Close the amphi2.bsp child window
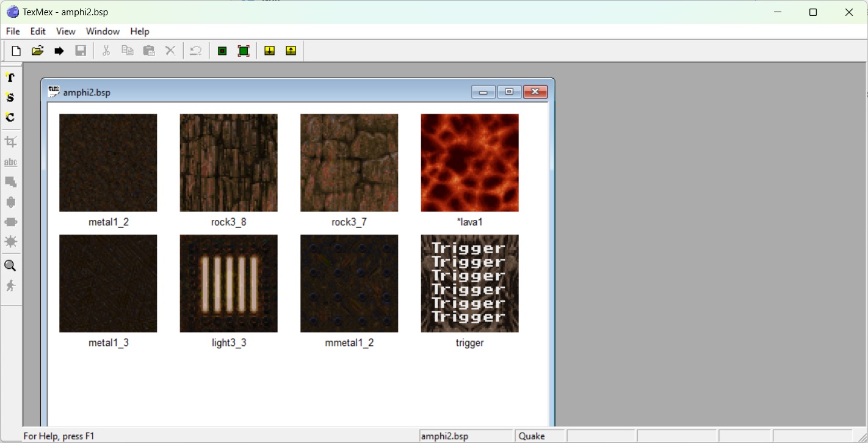868x443 pixels. tap(535, 92)
